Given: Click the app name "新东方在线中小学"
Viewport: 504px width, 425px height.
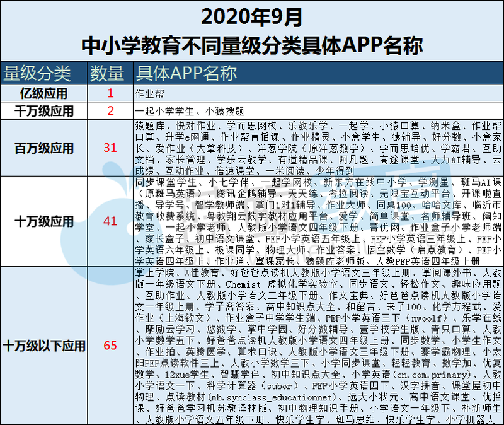Looking at the screenshot, I should point(365,182).
